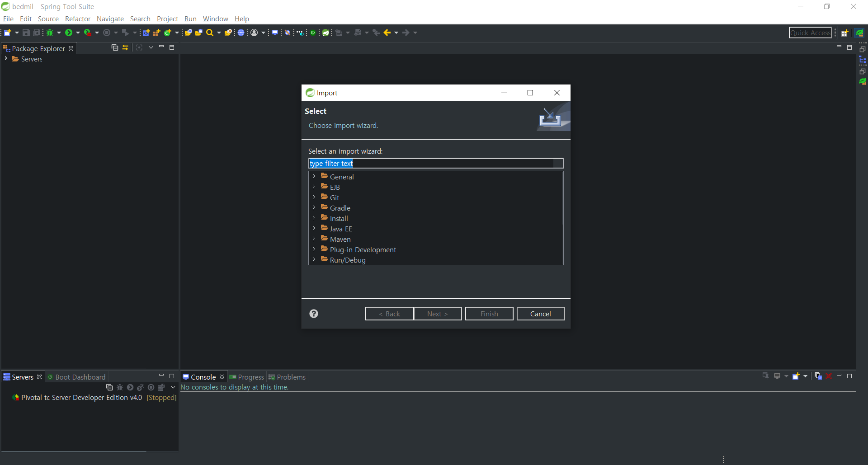868x465 pixels.
Task: Toggle Link with Editor in Package Explorer
Action: [125, 47]
